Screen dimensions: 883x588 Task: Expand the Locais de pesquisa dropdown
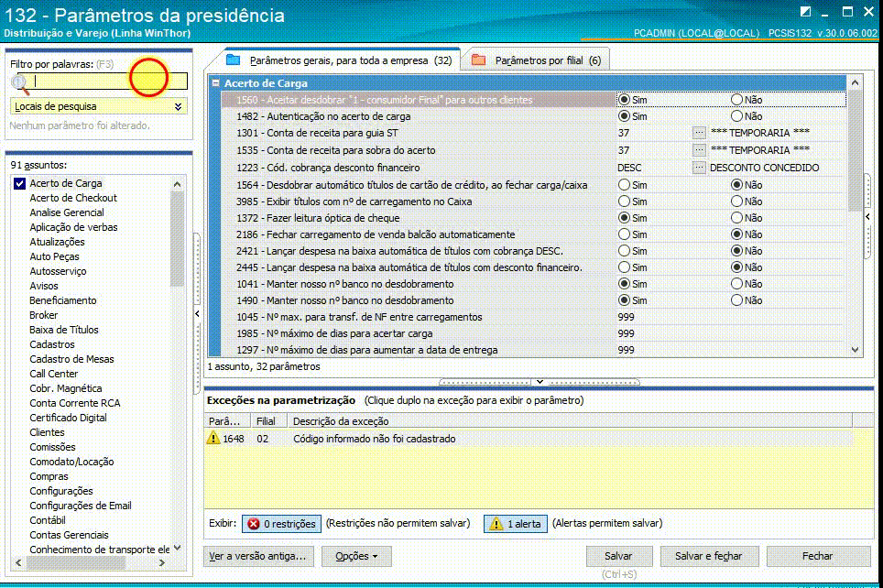click(178, 106)
